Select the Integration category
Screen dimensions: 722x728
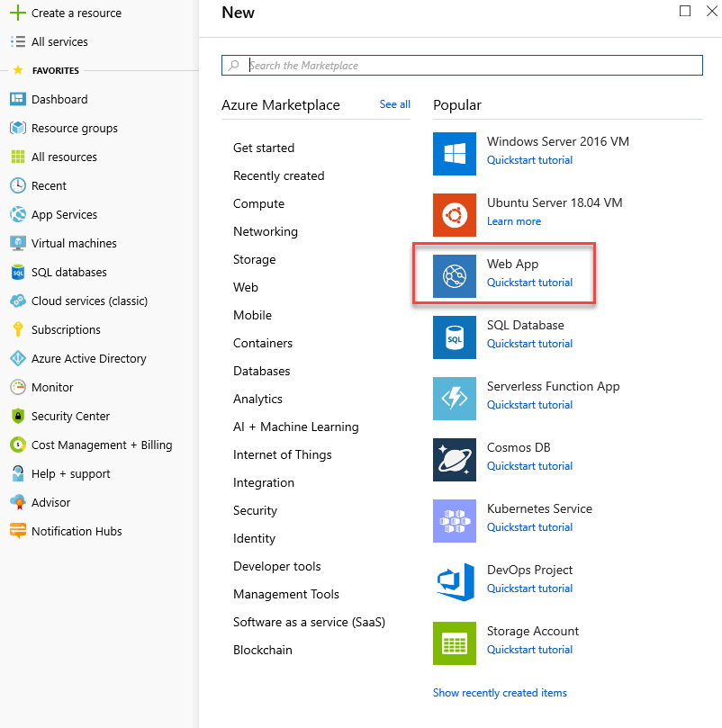point(263,483)
